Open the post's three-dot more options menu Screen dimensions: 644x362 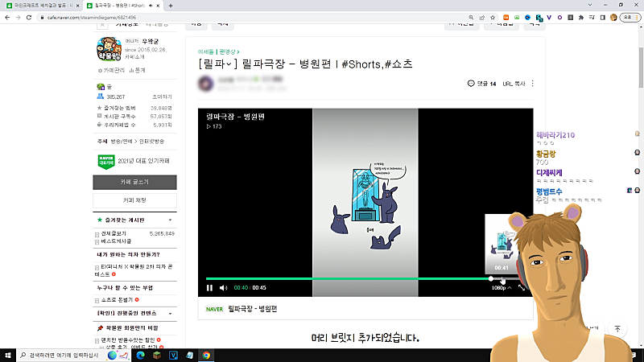pos(533,84)
